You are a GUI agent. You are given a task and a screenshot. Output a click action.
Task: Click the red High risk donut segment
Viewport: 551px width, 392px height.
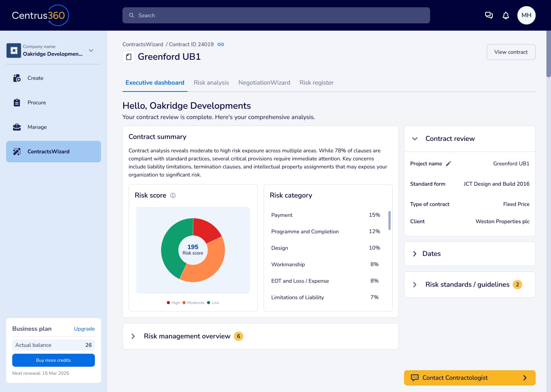pos(206,229)
